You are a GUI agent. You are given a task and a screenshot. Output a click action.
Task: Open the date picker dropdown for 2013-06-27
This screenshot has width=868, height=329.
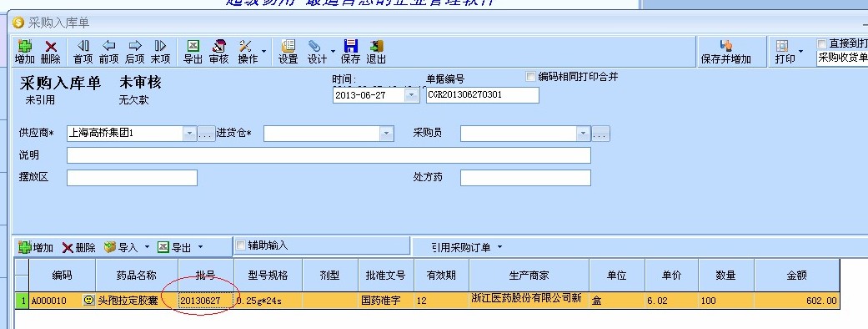pos(411,95)
